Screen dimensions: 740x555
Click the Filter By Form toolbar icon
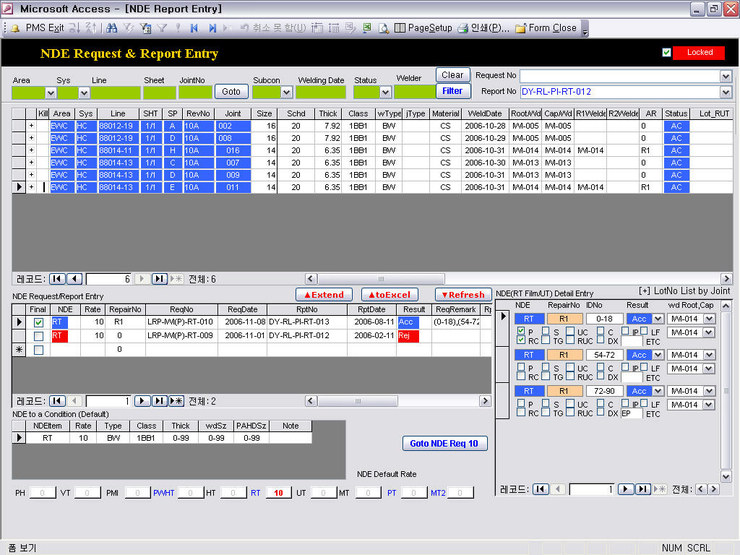[x=145, y=28]
